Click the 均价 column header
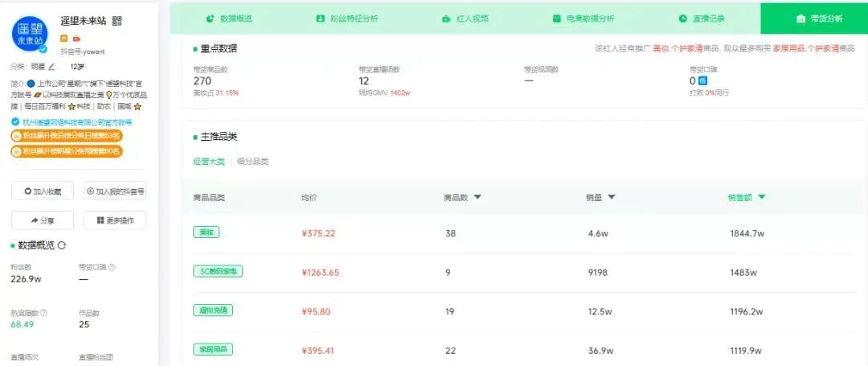Screen dimensions: 868x366 pos(309,198)
